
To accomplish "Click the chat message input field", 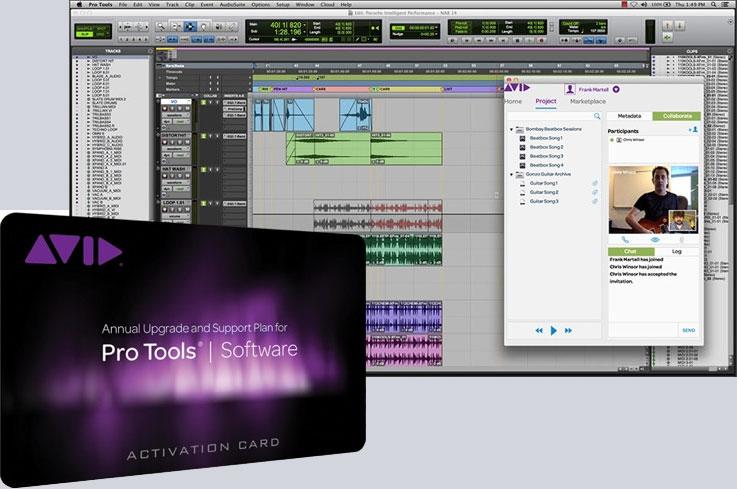I will (x=643, y=330).
